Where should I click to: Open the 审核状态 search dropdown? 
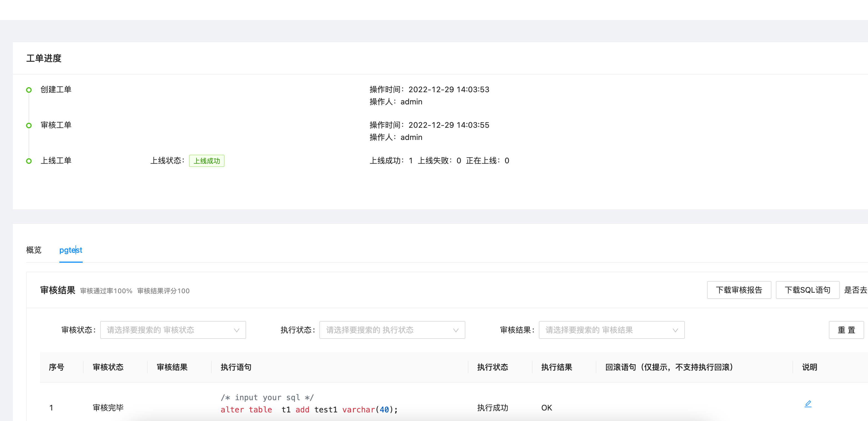[x=173, y=330]
